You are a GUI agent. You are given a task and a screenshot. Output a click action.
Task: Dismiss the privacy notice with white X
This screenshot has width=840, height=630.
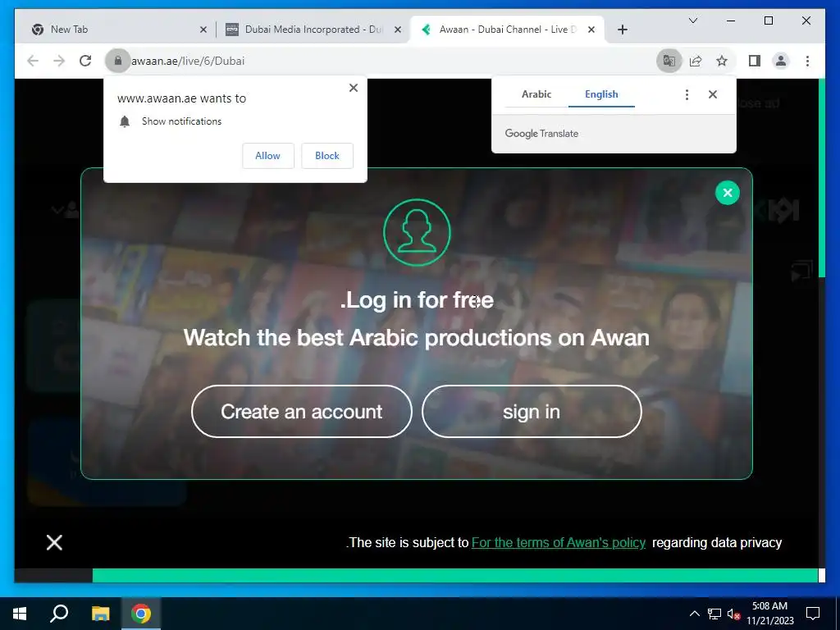click(x=54, y=543)
